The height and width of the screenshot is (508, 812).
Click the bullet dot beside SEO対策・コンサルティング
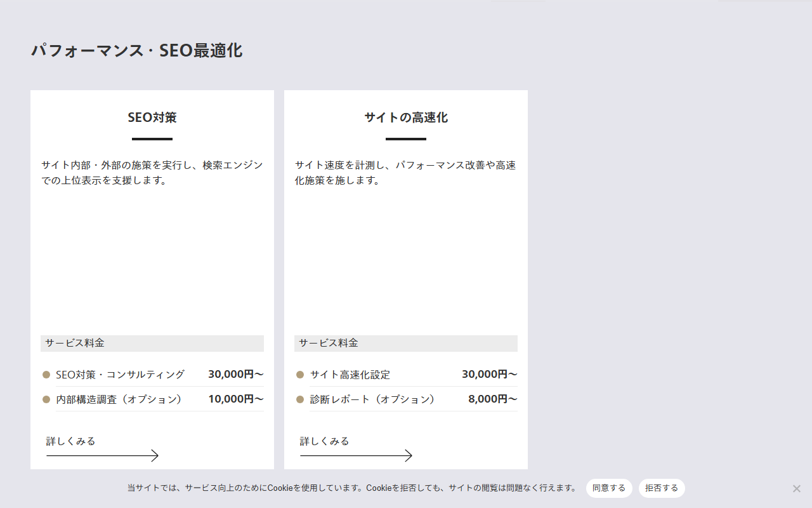coord(46,374)
